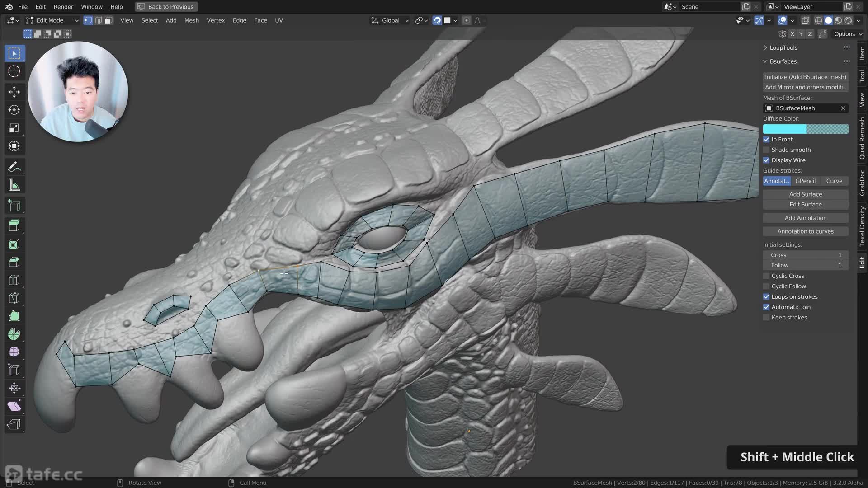The width and height of the screenshot is (868, 488).
Task: Activate the Knife tool
Action: pos(14,298)
